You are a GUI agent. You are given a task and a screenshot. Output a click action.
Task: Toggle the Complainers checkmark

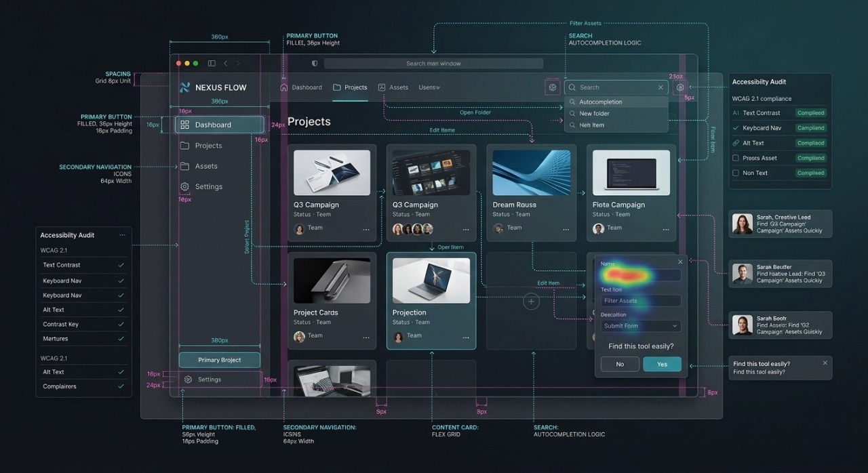point(121,386)
